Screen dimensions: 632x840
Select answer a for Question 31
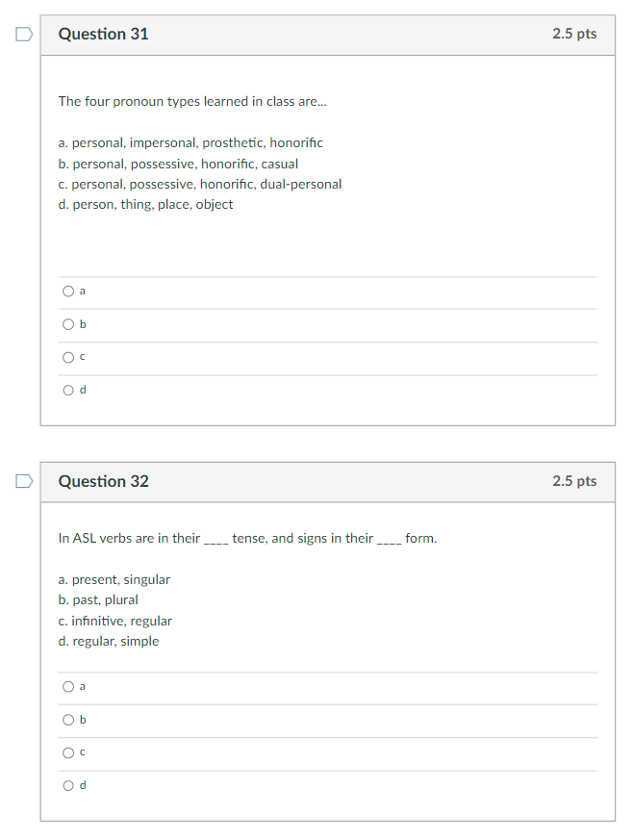point(68,291)
